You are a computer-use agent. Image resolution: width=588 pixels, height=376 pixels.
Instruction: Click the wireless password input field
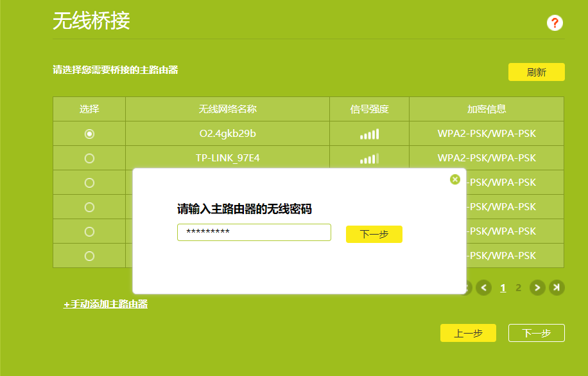254,232
